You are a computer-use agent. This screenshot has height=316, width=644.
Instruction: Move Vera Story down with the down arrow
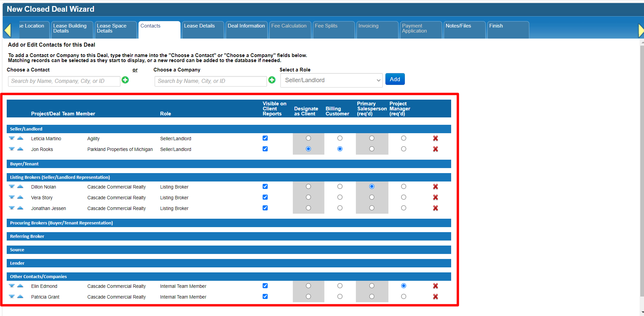coord(12,197)
